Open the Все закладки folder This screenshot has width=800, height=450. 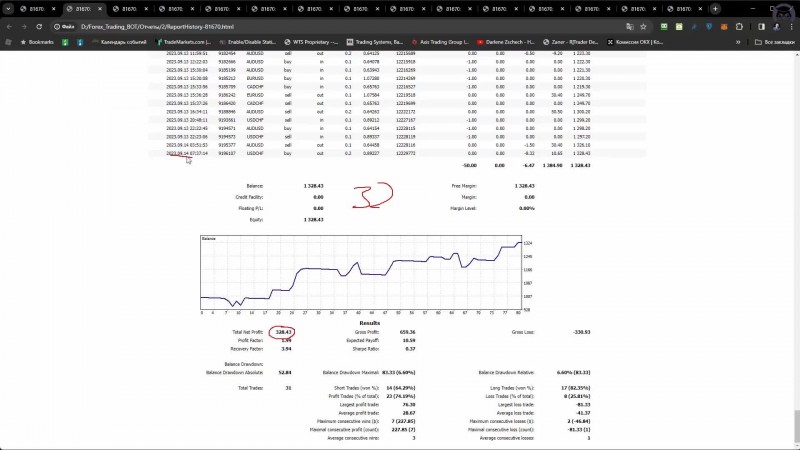pyautogui.click(x=774, y=42)
